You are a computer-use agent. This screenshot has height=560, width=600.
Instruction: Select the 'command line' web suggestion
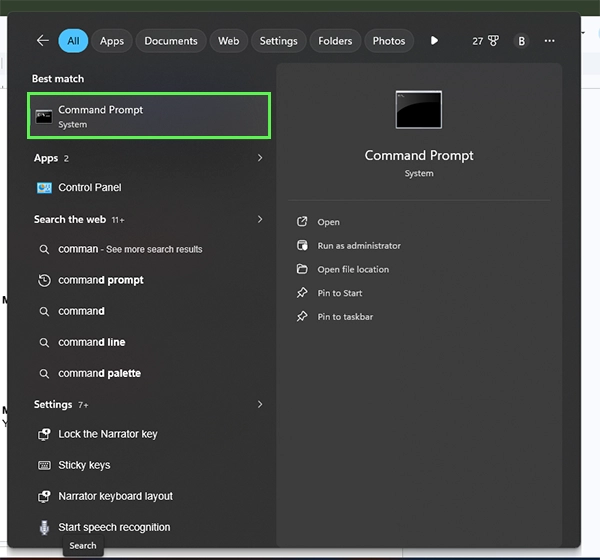pos(149,342)
